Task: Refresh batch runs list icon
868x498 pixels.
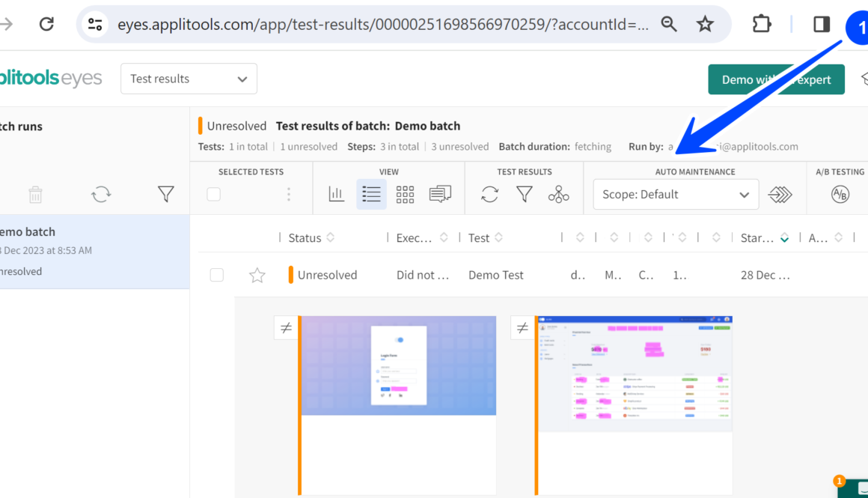Action: coord(101,195)
